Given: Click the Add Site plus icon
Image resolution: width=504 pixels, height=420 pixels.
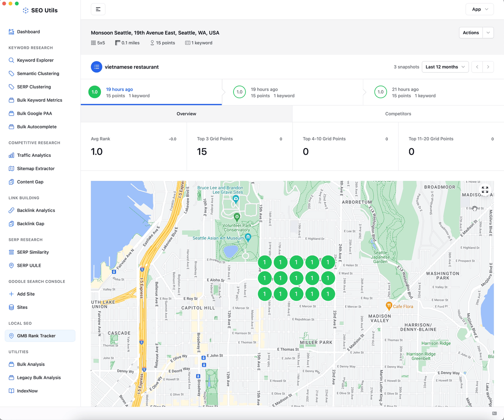Looking at the screenshot, I should [11, 294].
